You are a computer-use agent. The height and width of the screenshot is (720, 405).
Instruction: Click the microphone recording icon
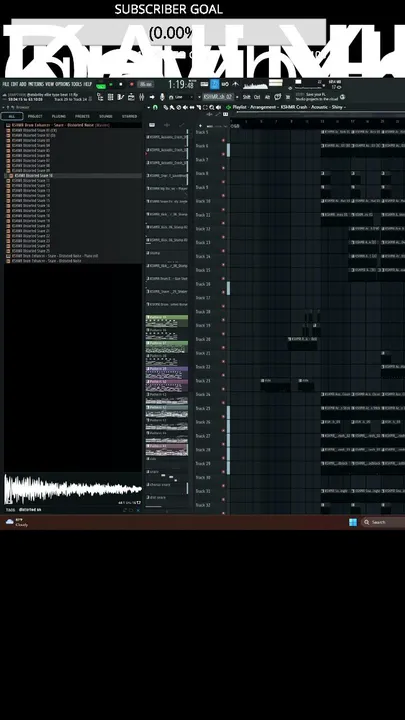point(162,97)
